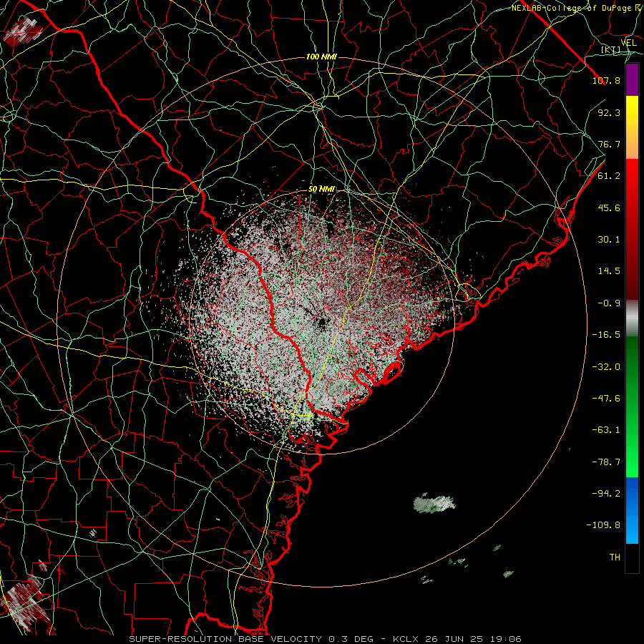Click the 76.7 value on velocity scale
The height and width of the screenshot is (644, 644).
[x=609, y=144]
